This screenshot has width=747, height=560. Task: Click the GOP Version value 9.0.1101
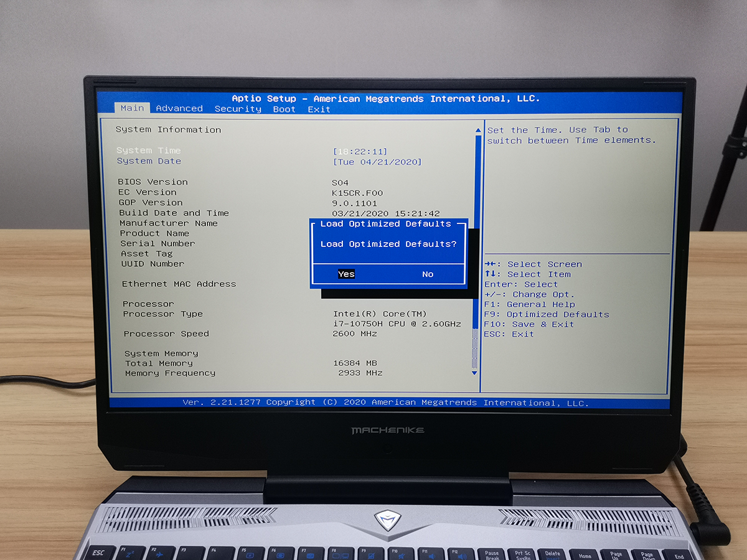pyautogui.click(x=355, y=203)
